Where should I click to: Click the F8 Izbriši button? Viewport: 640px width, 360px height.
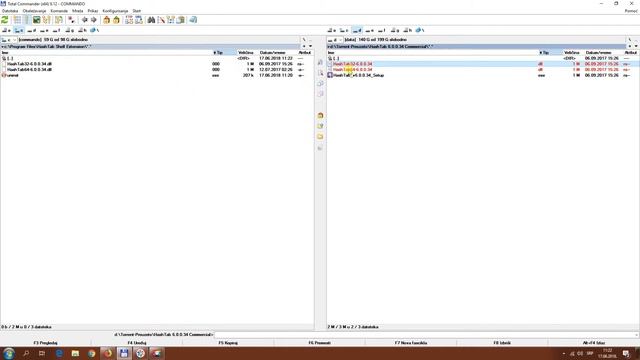[502, 343]
